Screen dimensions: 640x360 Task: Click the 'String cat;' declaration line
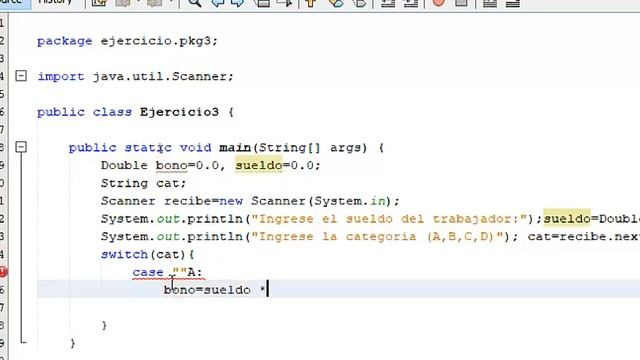tap(143, 183)
